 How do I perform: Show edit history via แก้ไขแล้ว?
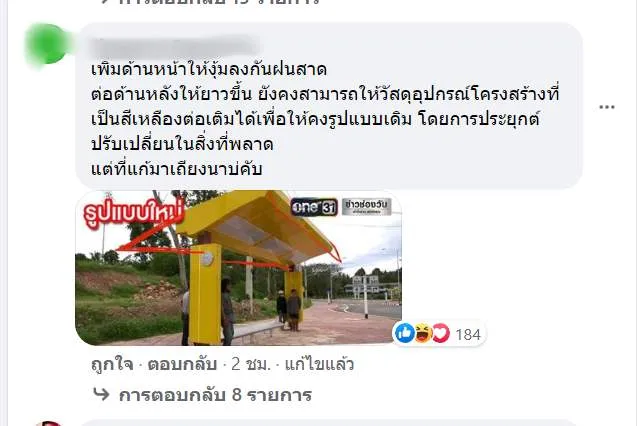(319, 364)
